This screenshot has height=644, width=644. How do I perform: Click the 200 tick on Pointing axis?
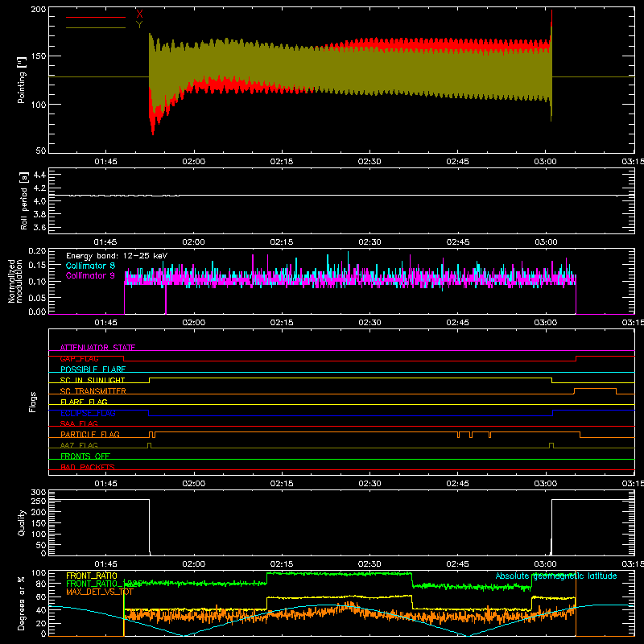(x=39, y=10)
